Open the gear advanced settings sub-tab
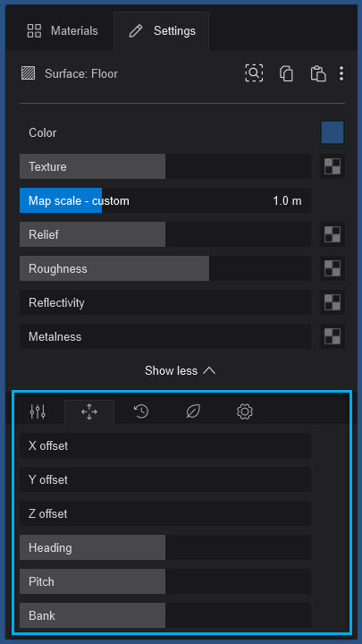The height and width of the screenshot is (644, 362). pyautogui.click(x=245, y=411)
